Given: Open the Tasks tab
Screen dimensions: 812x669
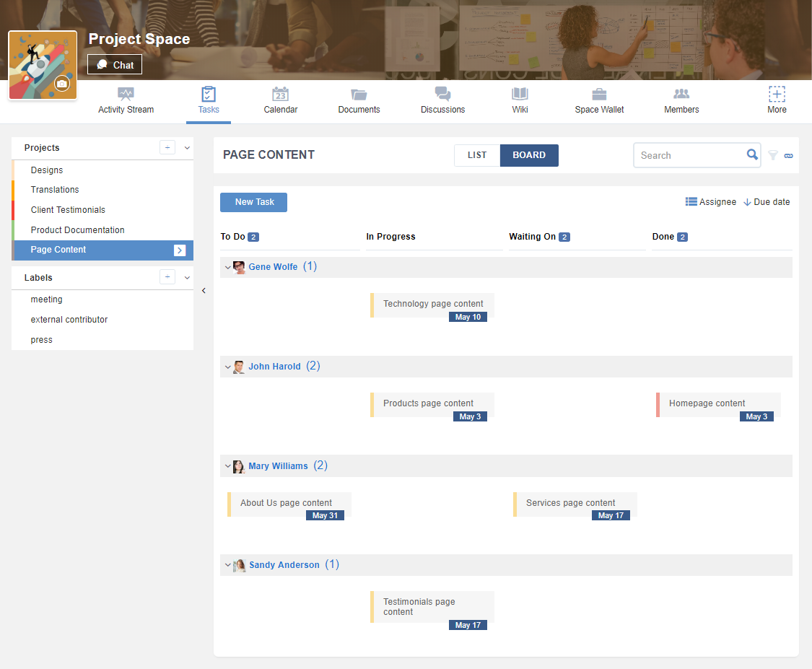Looking at the screenshot, I should (x=209, y=101).
